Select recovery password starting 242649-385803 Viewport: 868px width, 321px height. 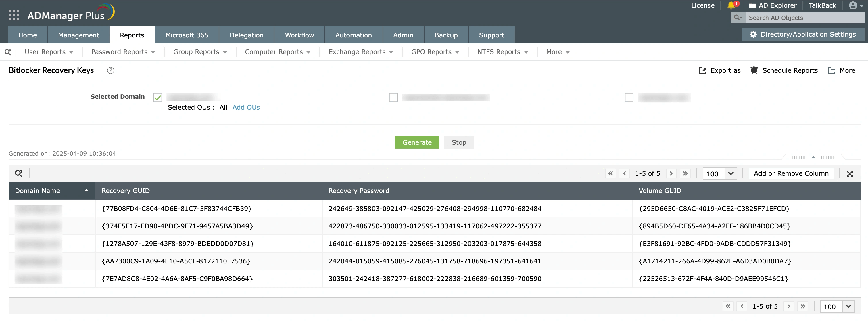click(435, 208)
